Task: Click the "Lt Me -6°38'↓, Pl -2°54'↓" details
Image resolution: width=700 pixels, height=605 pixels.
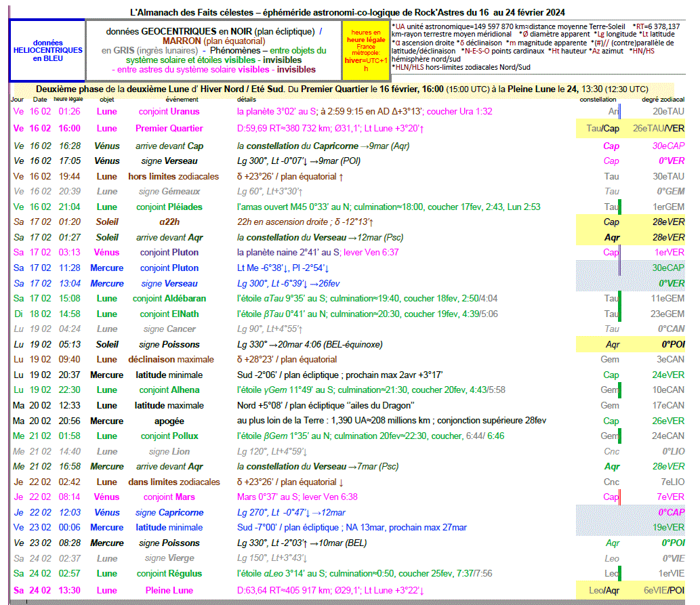Action: tap(283, 268)
